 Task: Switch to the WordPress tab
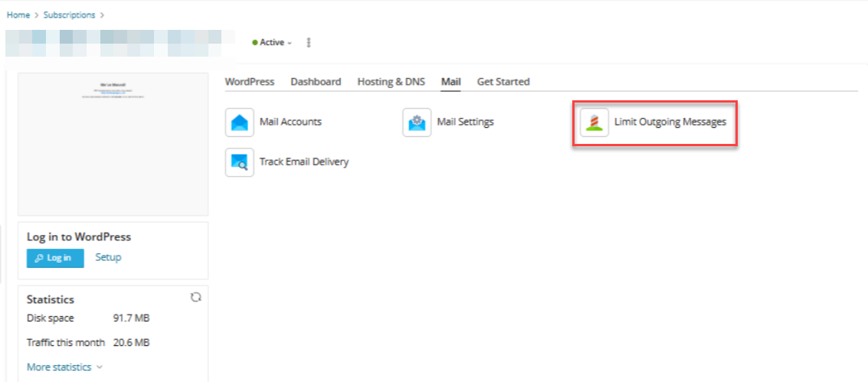pyautogui.click(x=250, y=82)
